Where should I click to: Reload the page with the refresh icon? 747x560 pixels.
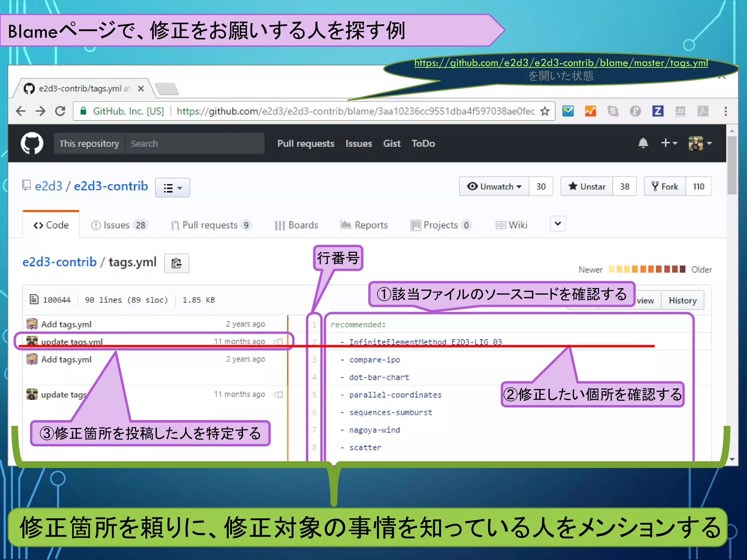[60, 111]
